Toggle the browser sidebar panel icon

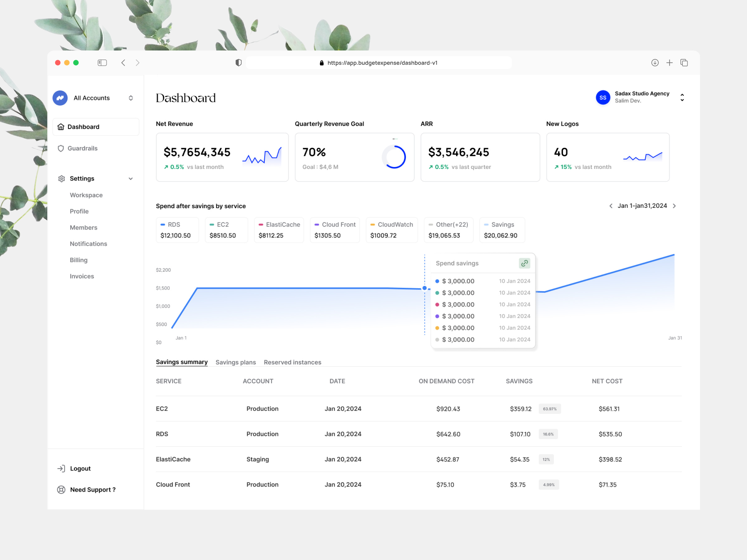pos(102,63)
